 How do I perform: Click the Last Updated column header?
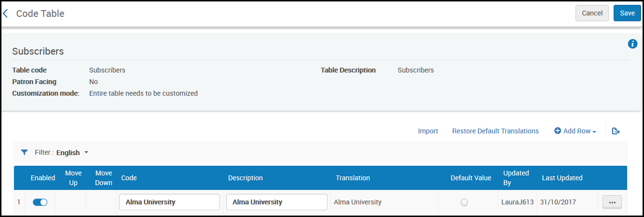pyautogui.click(x=562, y=178)
